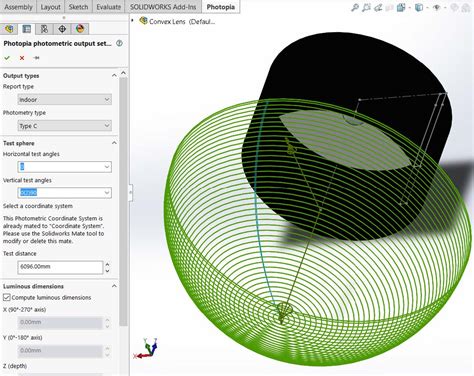Open the FeatureManager design tree tab
The image size is (474, 376).
9,29
